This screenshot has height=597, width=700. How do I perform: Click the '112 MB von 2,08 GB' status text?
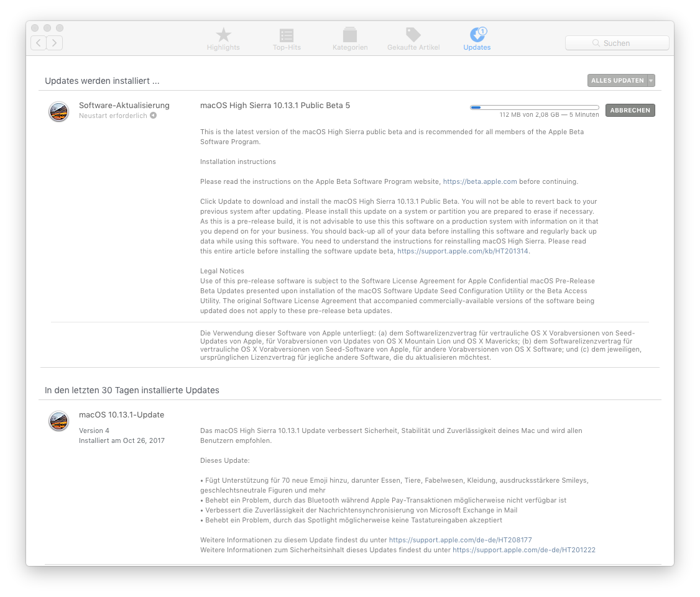[529, 115]
